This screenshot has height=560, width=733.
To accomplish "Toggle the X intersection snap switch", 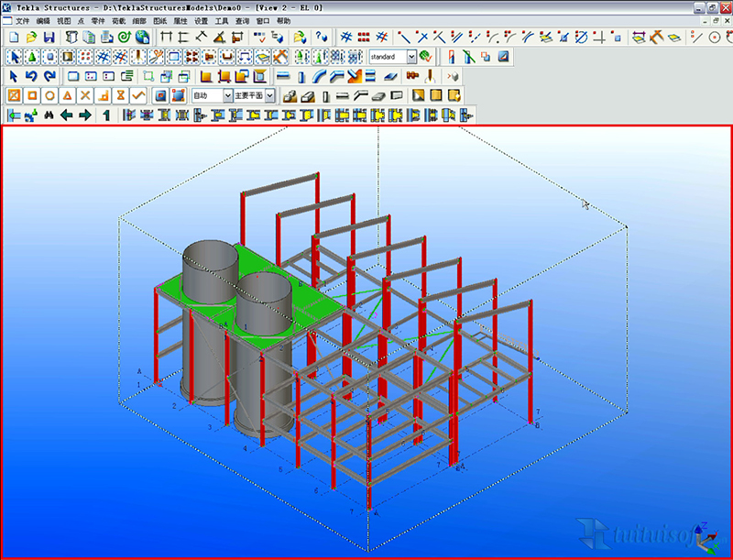I will [x=84, y=95].
